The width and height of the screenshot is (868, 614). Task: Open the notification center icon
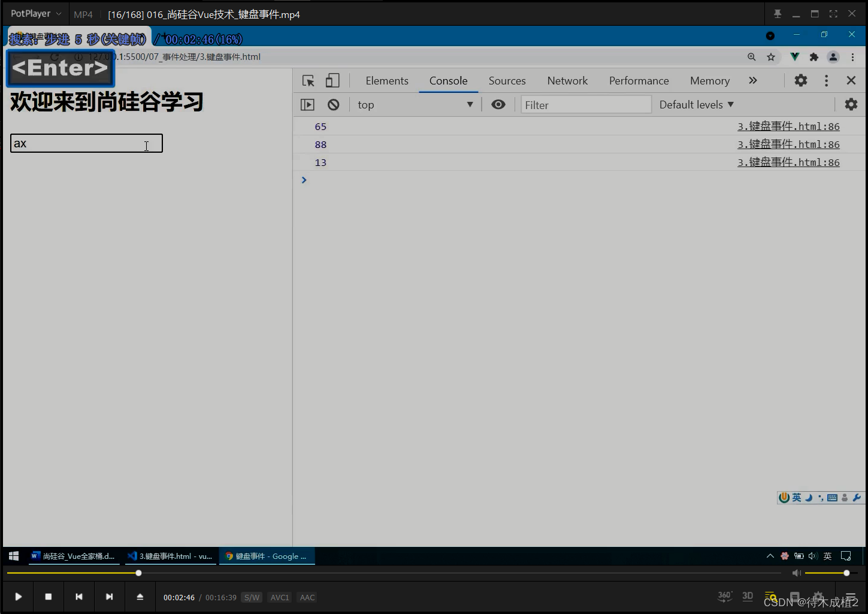[846, 556]
